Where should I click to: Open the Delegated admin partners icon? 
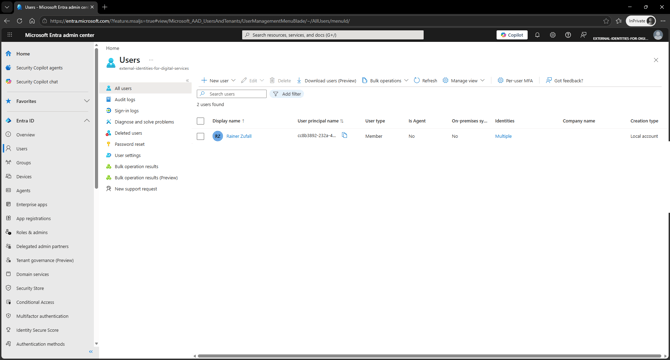tap(8, 246)
